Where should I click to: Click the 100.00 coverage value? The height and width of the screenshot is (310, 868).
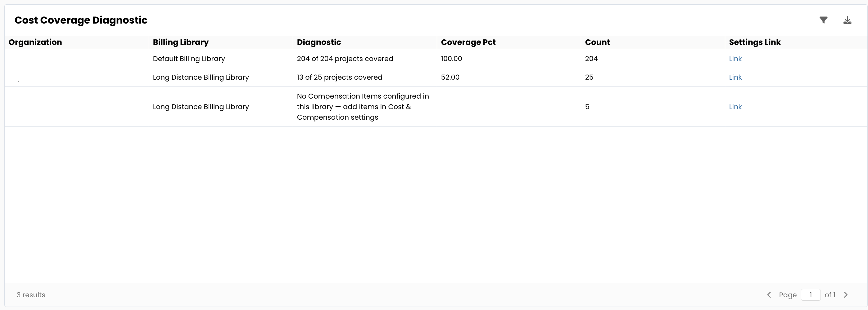click(451, 59)
